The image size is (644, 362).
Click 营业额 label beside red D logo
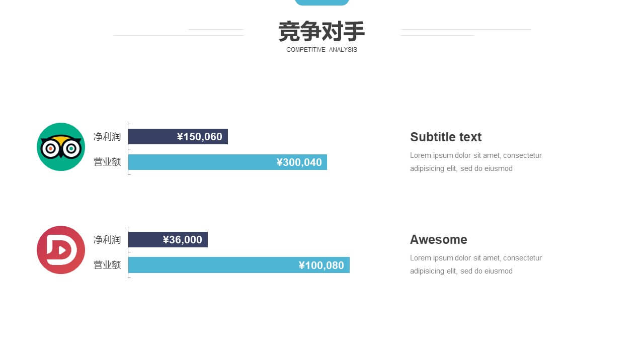107,265
